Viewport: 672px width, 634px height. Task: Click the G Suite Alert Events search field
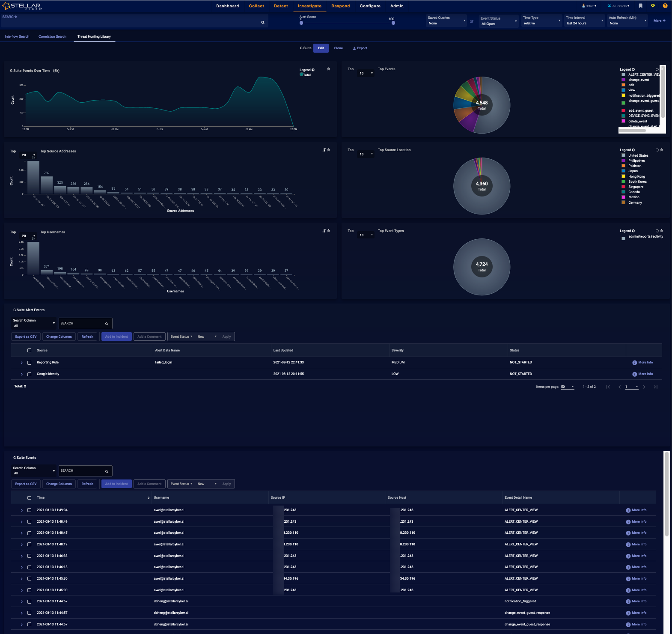tap(82, 323)
